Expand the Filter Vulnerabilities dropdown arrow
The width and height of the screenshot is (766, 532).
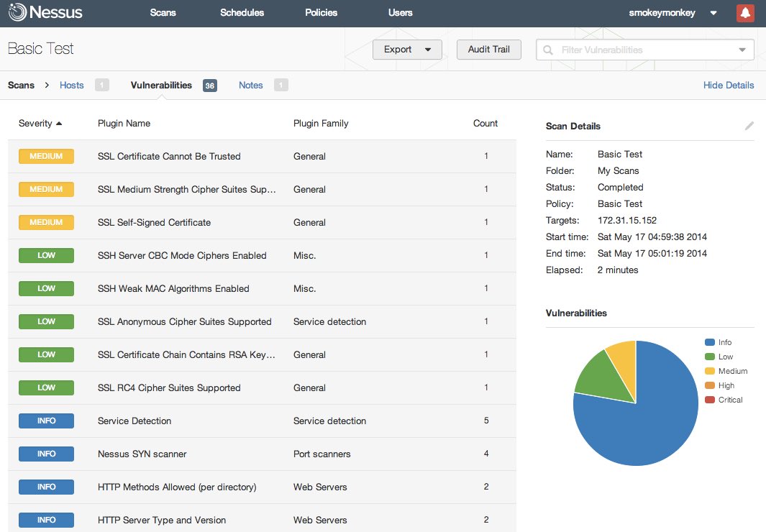(742, 50)
